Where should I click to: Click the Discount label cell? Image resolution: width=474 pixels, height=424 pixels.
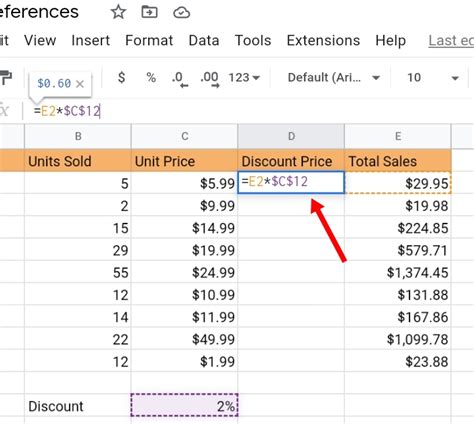point(78,406)
